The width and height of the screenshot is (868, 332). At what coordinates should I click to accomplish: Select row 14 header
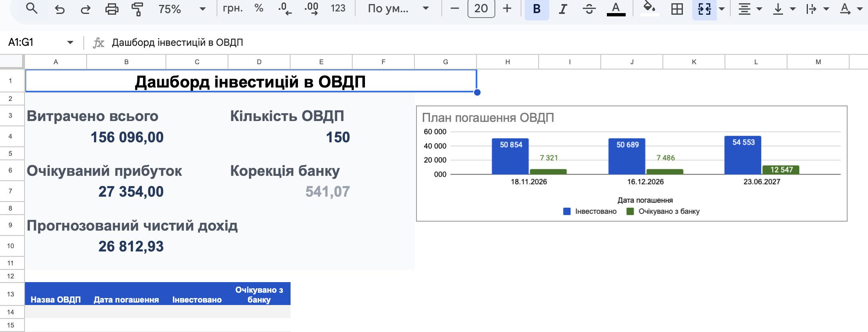11,312
